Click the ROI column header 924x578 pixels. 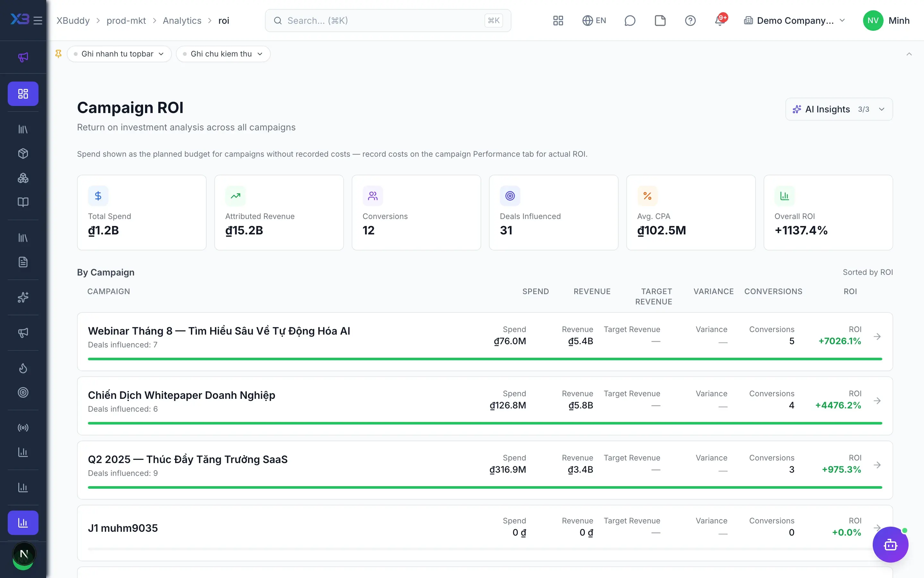850,291
